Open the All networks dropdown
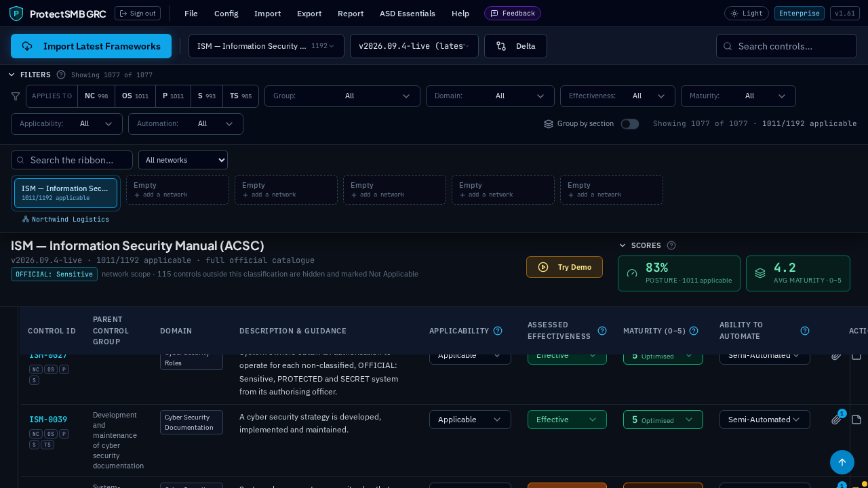This screenshot has height=488, width=868. click(183, 160)
